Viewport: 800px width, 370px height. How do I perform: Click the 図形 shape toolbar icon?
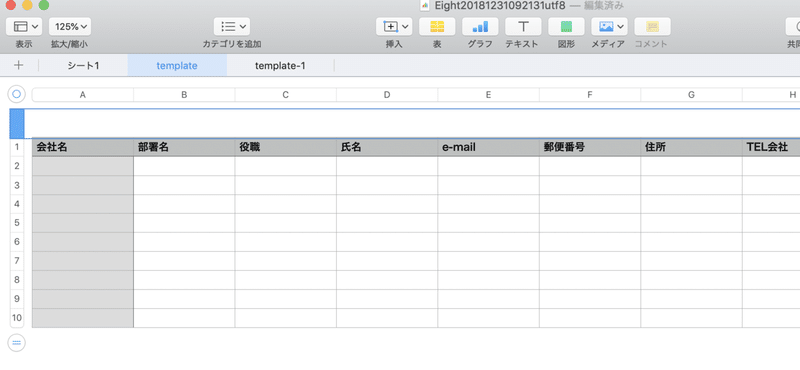[x=566, y=27]
